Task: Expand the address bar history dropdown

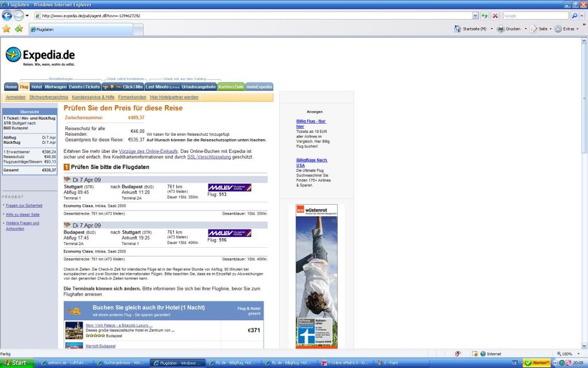Action: coord(475,16)
